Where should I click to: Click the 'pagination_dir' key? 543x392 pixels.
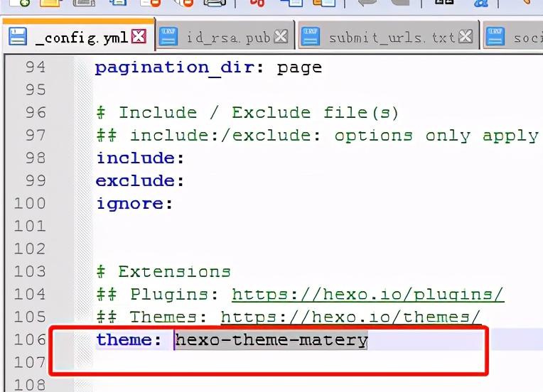tap(175, 67)
